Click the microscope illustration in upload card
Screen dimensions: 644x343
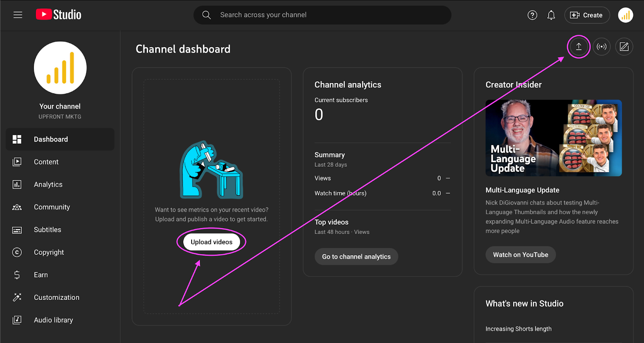(211, 169)
